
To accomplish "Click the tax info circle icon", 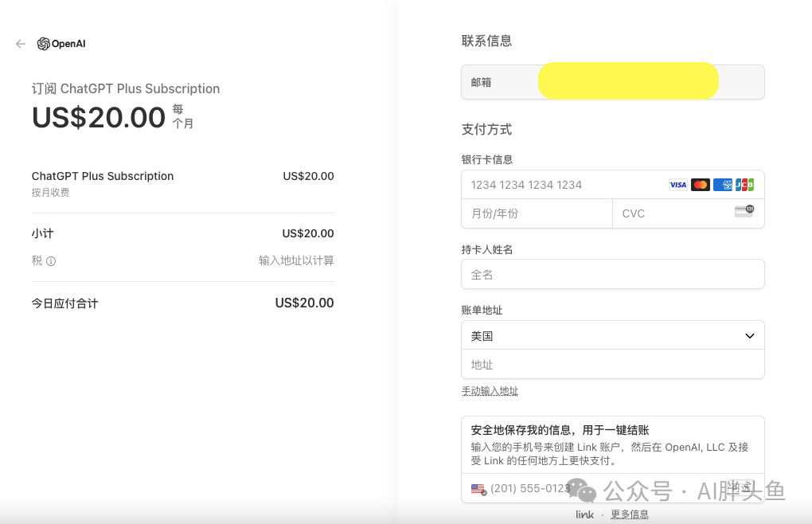I will point(51,261).
